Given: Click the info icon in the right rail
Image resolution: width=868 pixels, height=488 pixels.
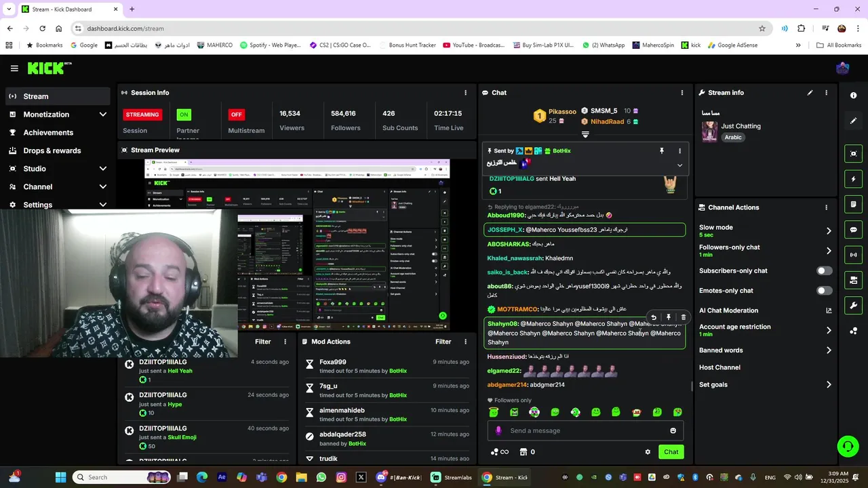Looking at the screenshot, I should coord(853,96).
